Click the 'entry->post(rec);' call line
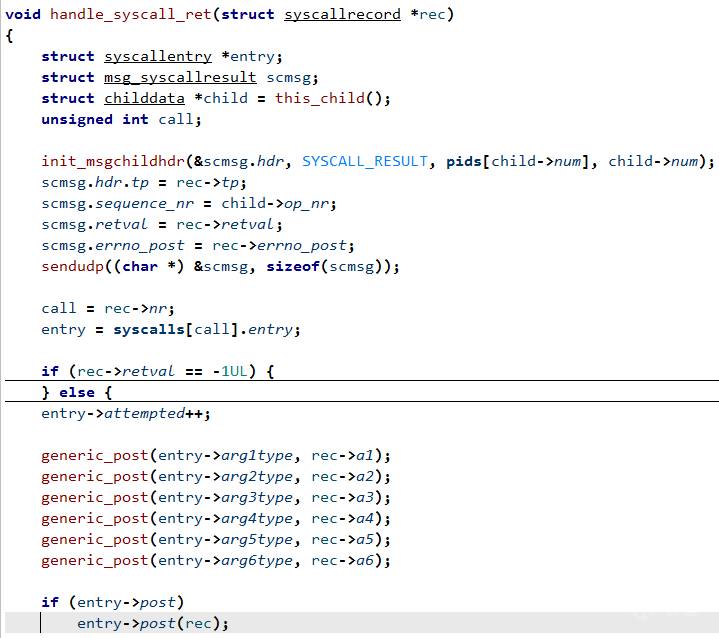This screenshot has width=719, height=638. tap(153, 623)
